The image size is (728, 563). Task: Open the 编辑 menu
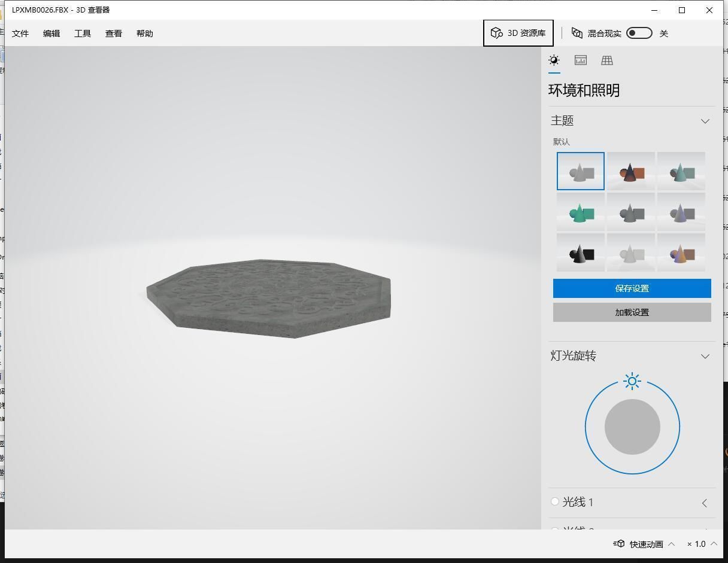[x=51, y=34]
